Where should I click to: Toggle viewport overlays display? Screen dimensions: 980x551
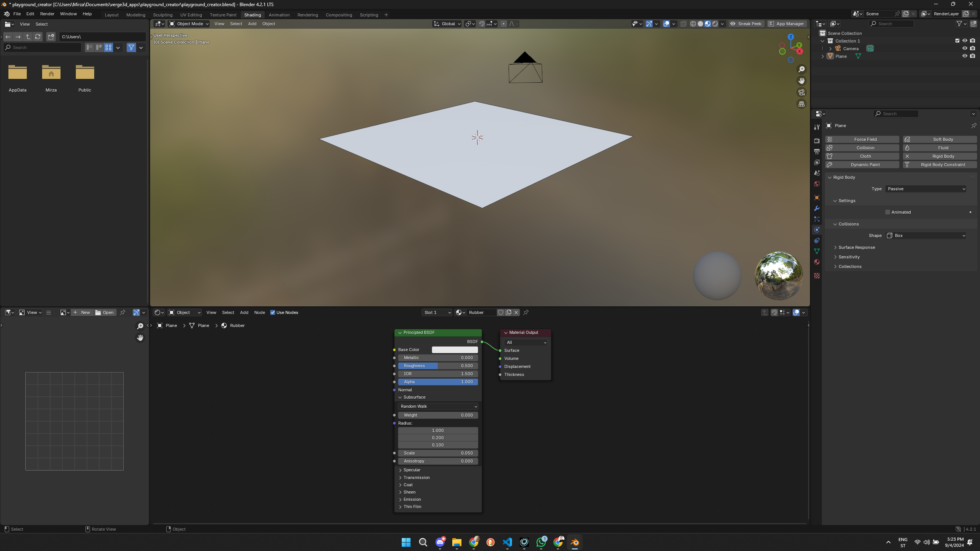pyautogui.click(x=666, y=24)
